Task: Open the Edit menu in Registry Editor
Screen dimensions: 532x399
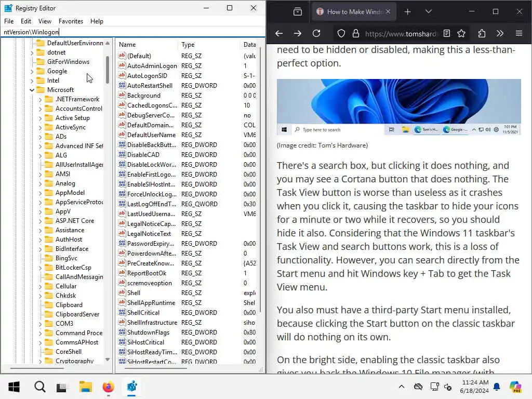Action: pyautogui.click(x=26, y=21)
